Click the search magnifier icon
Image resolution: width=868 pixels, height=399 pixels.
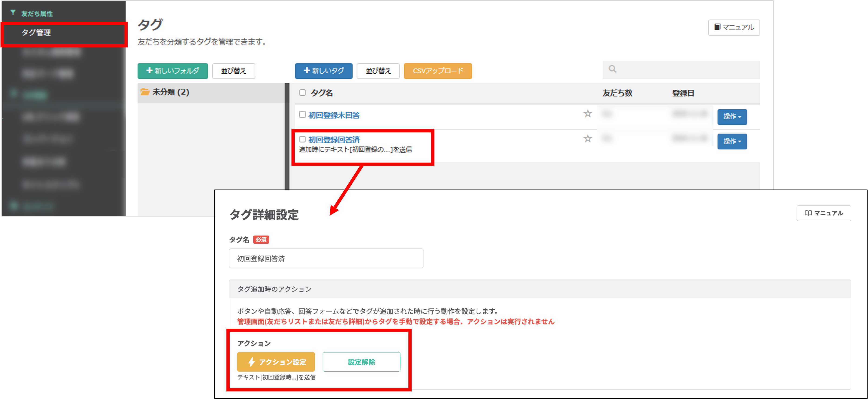[612, 69]
